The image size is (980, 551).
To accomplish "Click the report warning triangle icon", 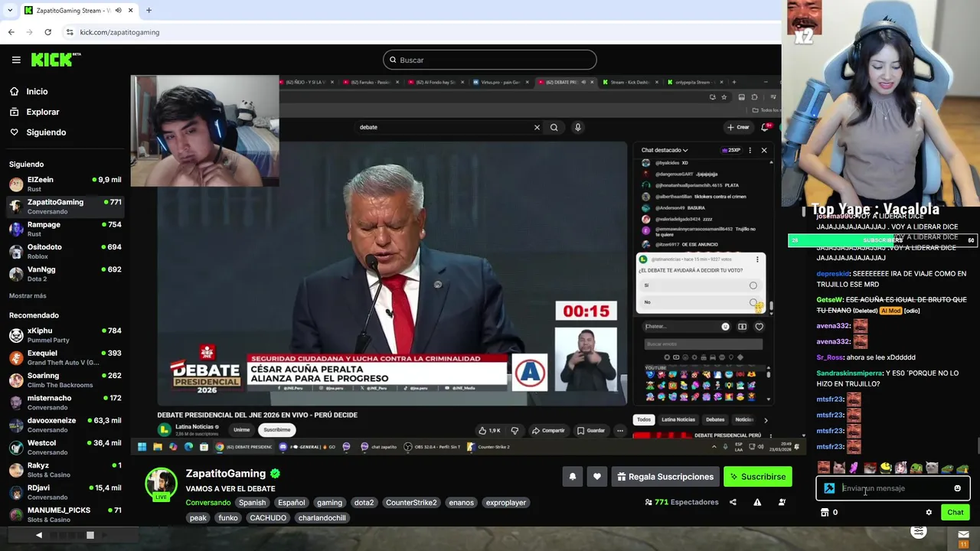I will coord(757,502).
